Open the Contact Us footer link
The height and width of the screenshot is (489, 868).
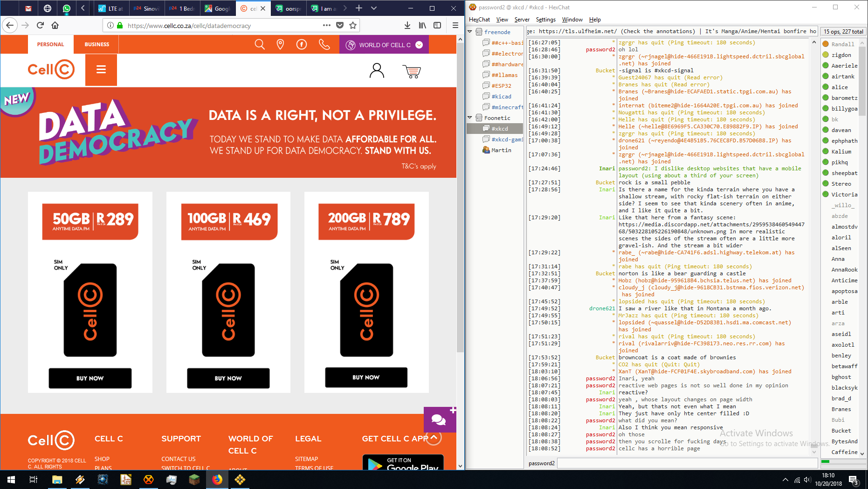[179, 459]
